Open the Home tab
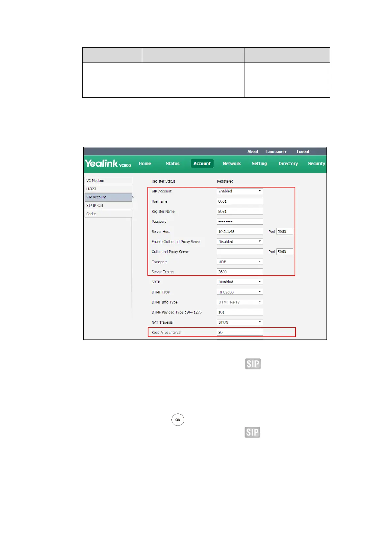 pos(145,164)
